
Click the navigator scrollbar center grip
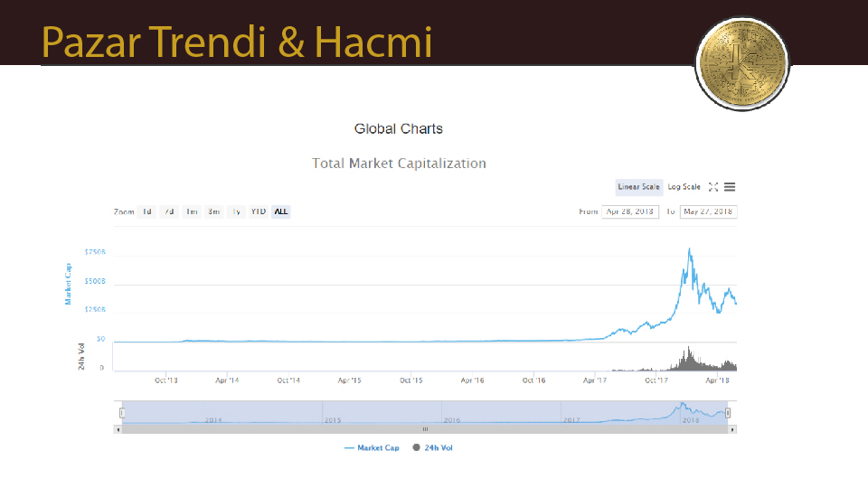pyautogui.click(x=425, y=429)
